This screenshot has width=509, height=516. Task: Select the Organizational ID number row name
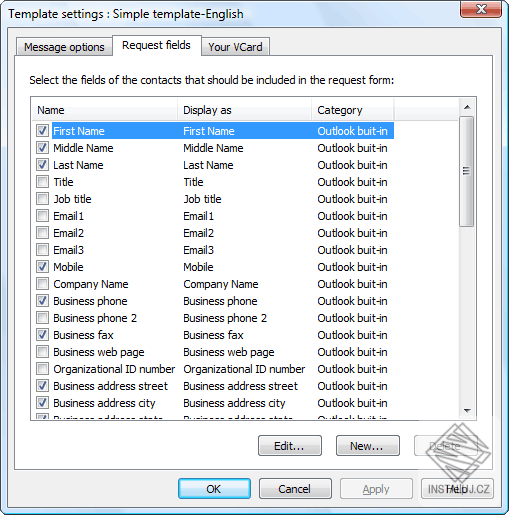click(x=114, y=369)
